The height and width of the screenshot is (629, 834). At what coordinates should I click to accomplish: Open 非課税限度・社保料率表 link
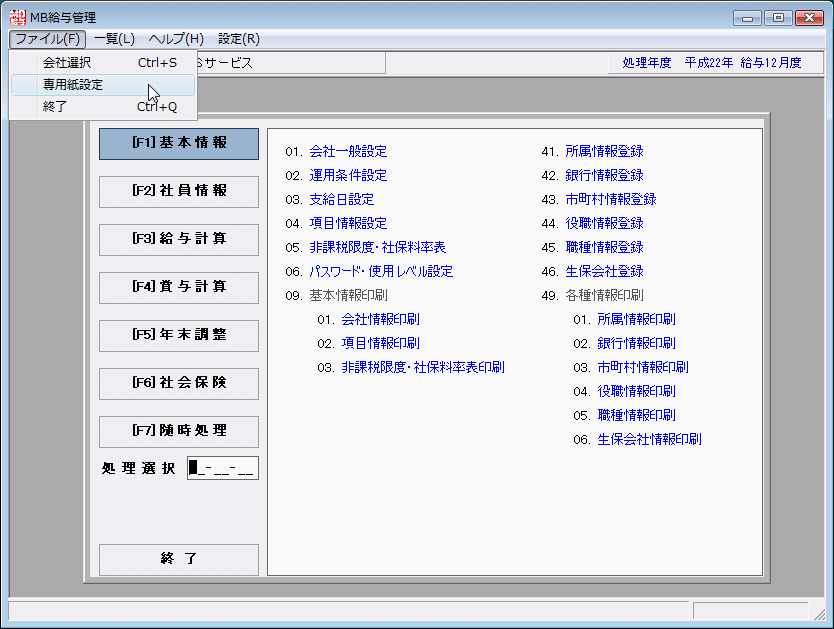tap(378, 247)
